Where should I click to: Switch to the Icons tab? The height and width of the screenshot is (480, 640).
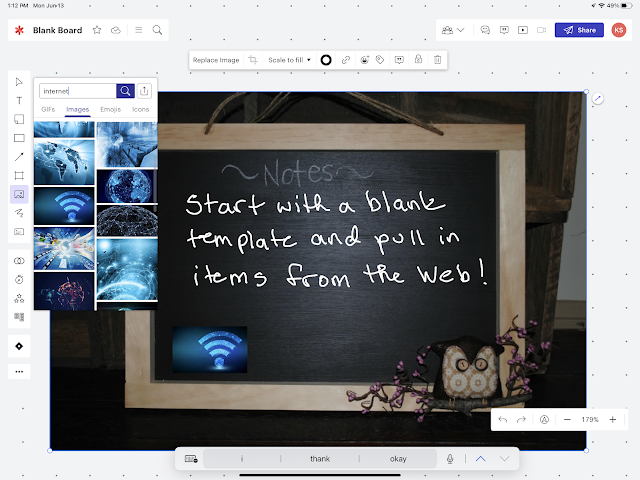[140, 109]
